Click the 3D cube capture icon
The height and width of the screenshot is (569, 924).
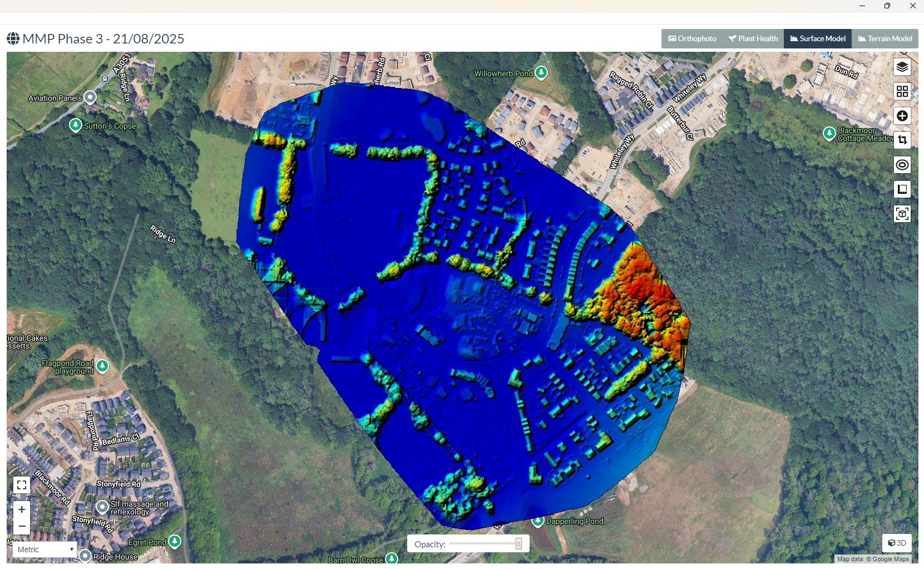[x=902, y=214]
